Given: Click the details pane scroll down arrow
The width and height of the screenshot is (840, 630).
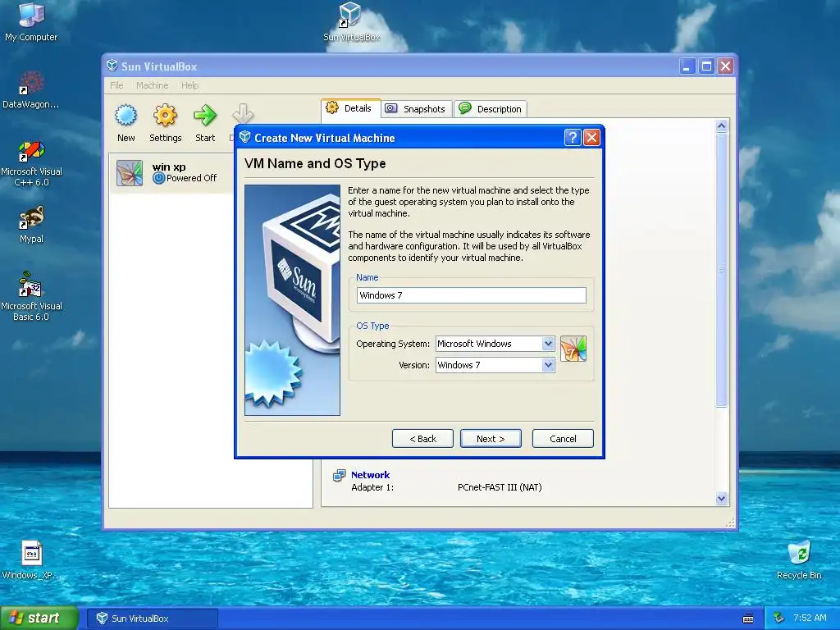Looking at the screenshot, I should [721, 498].
